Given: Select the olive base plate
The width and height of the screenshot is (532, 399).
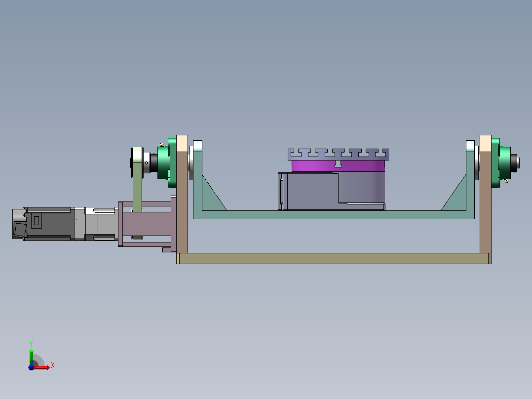Looking at the screenshot, I should (x=334, y=258).
